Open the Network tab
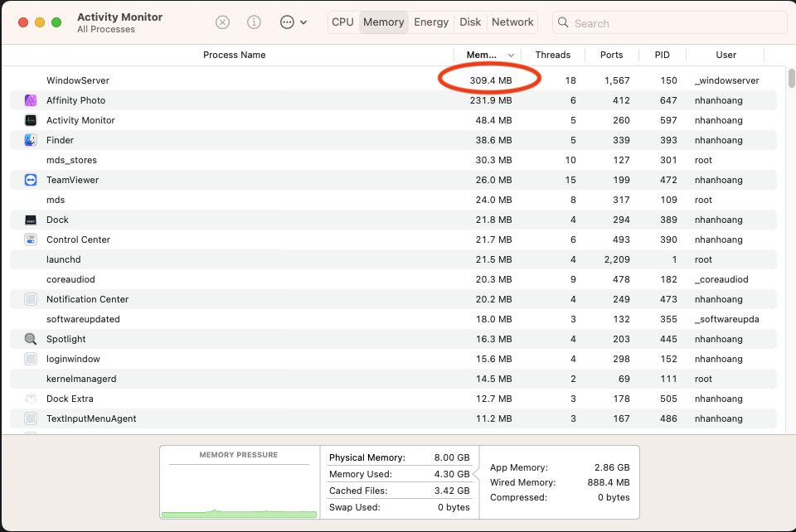The height and width of the screenshot is (532, 796). (512, 22)
